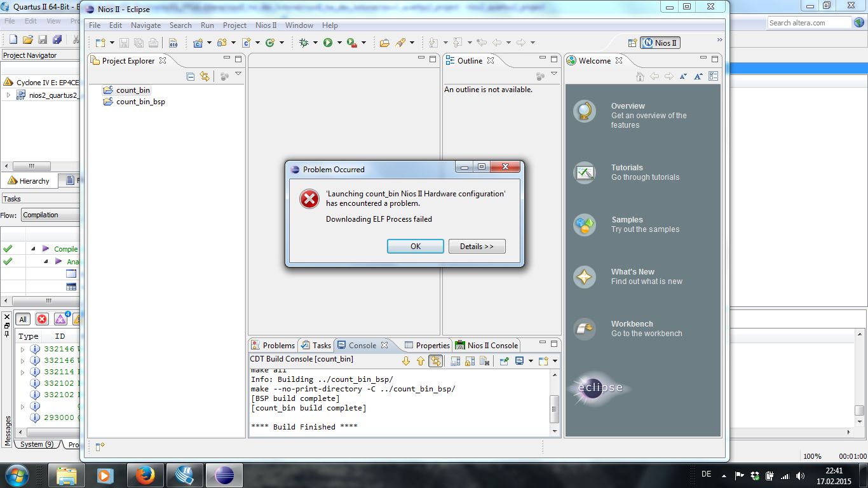The height and width of the screenshot is (488, 868).
Task: Toggle the error messages filter in Quartus
Action: (42, 319)
